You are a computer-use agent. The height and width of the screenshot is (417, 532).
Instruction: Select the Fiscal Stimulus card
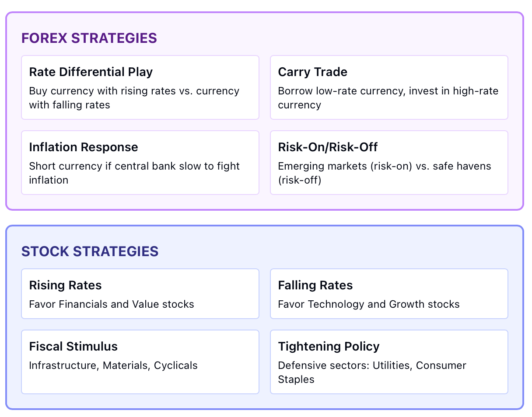tap(140, 362)
